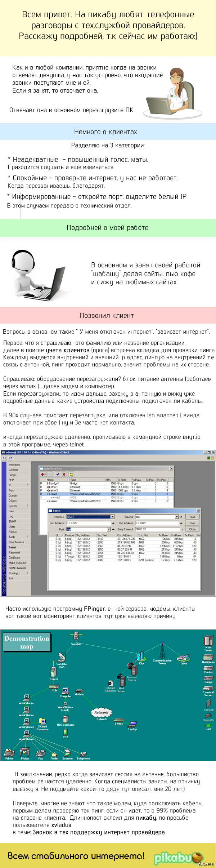Select the ether2 interface row
Image resolution: width=216 pixels, height=868 pixels.
(107, 490)
